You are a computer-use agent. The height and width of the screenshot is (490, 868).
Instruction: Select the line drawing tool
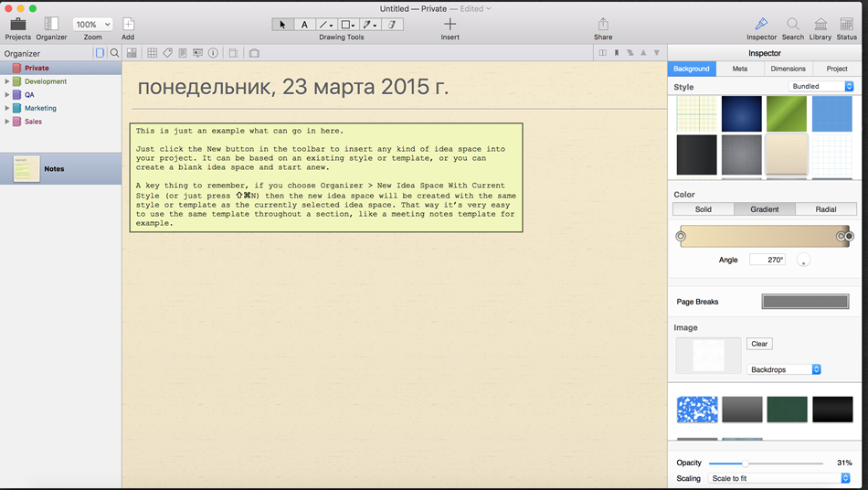325,25
